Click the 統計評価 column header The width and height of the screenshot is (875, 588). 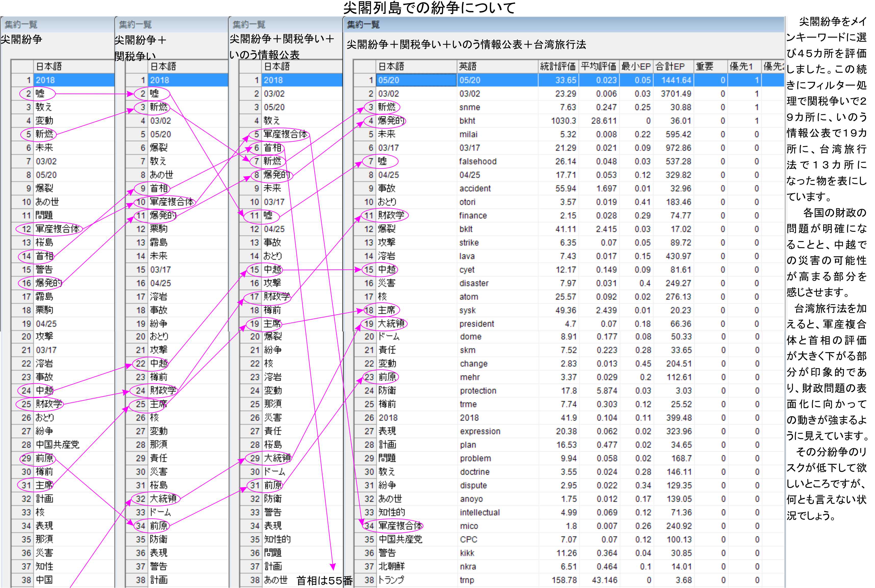coord(558,66)
